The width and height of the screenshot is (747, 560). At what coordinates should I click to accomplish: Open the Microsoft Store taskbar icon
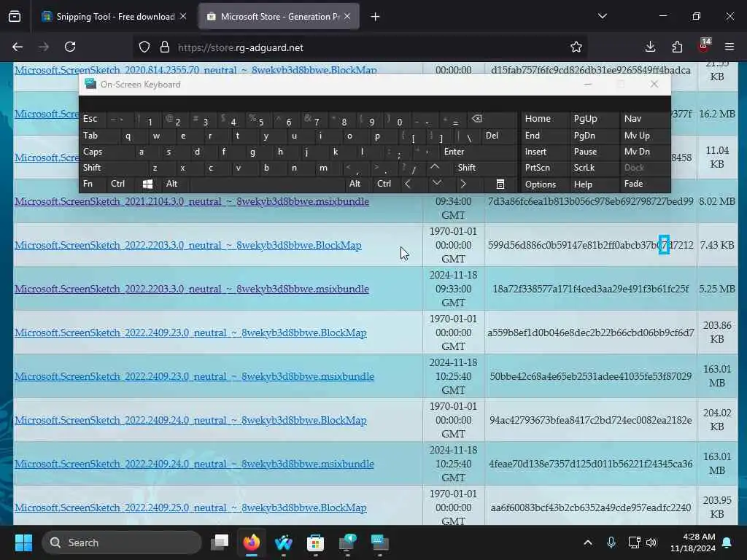click(x=315, y=542)
